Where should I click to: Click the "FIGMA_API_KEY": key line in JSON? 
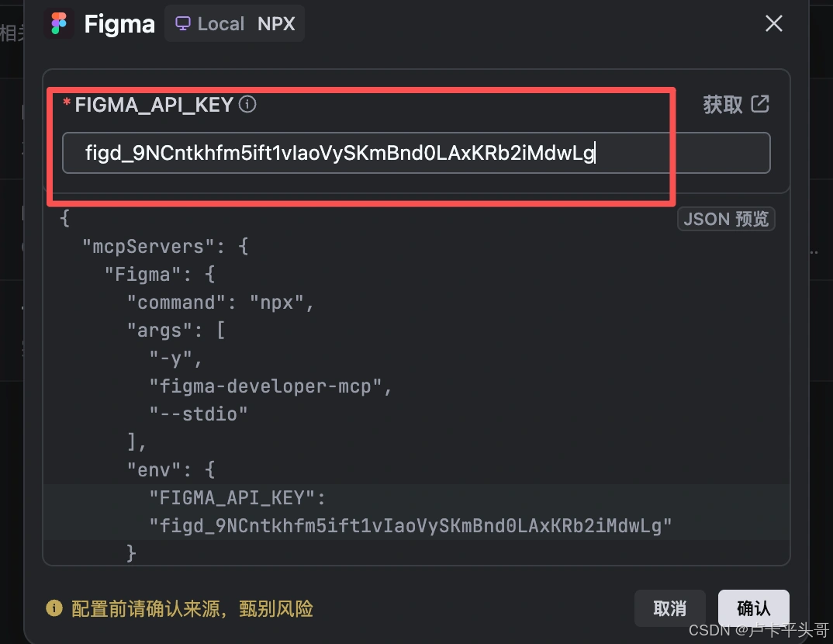click(237, 498)
